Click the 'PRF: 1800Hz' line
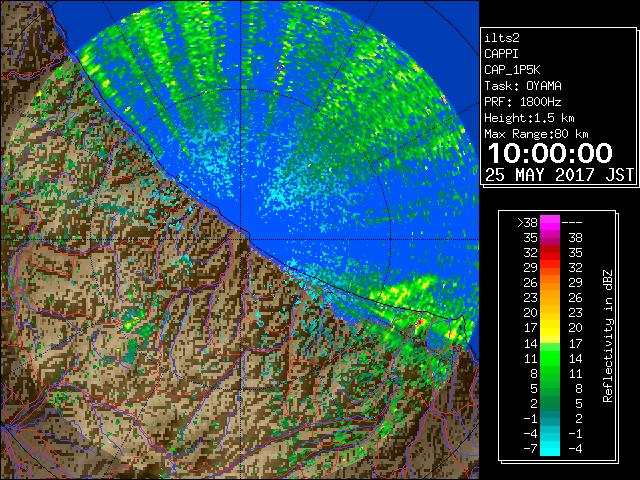 coord(523,102)
